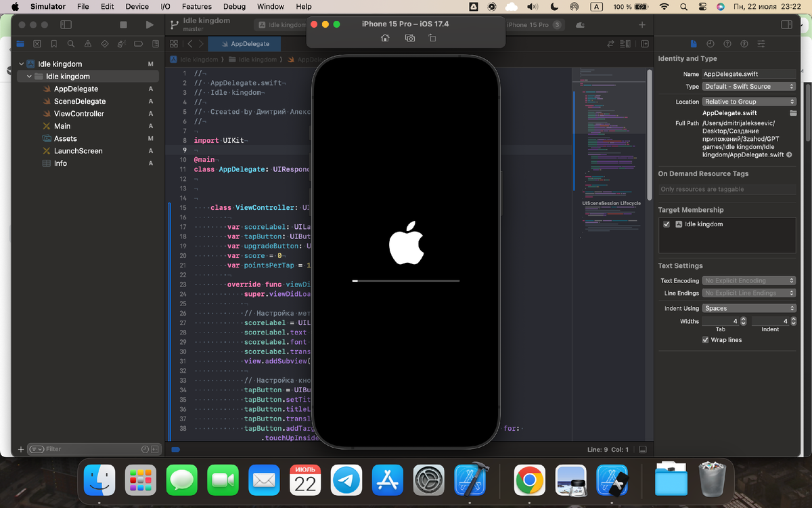Open the Xcode Cloud status
The height and width of the screenshot is (508, 812).
tap(580, 25)
